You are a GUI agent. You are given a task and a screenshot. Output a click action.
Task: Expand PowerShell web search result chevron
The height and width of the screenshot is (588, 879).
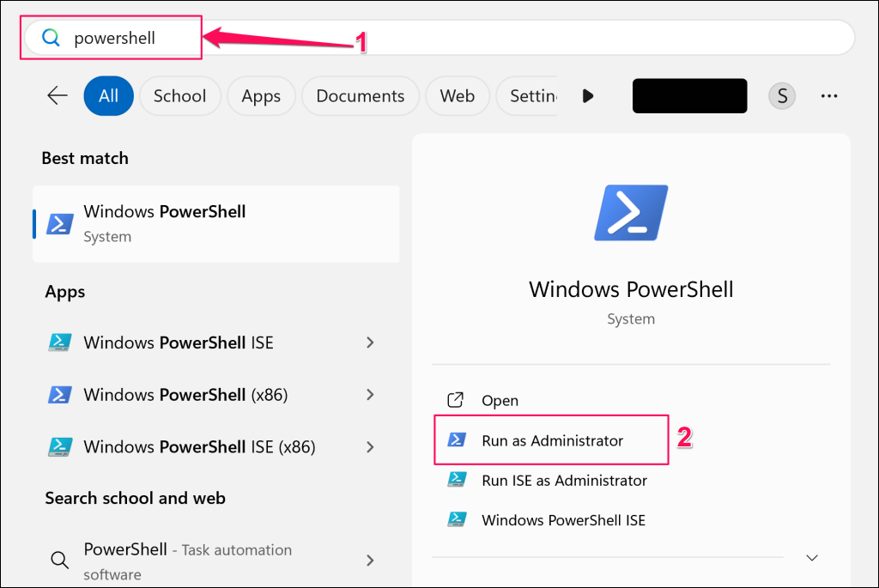coord(370,560)
